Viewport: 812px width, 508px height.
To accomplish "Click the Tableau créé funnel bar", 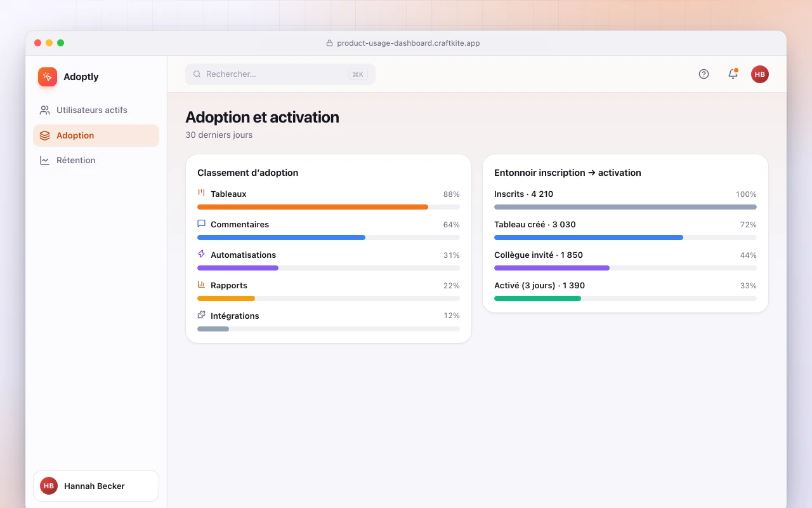I will click(x=589, y=237).
